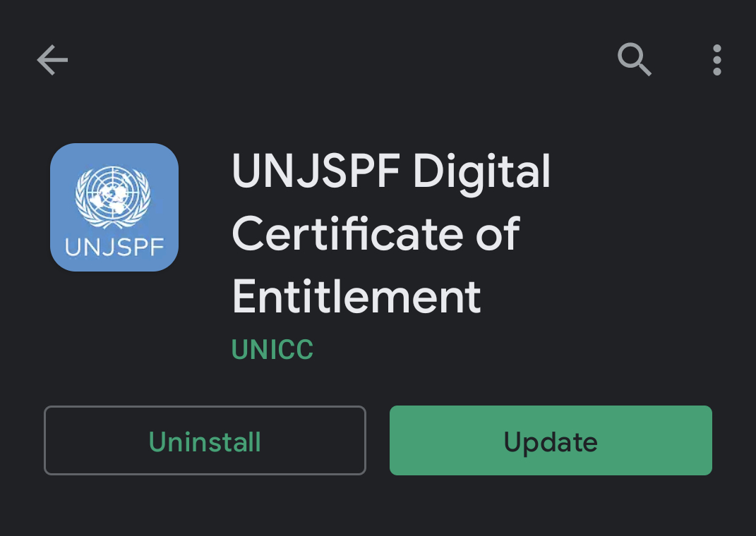
Task: Open the UNICC developer page
Action: (x=272, y=349)
